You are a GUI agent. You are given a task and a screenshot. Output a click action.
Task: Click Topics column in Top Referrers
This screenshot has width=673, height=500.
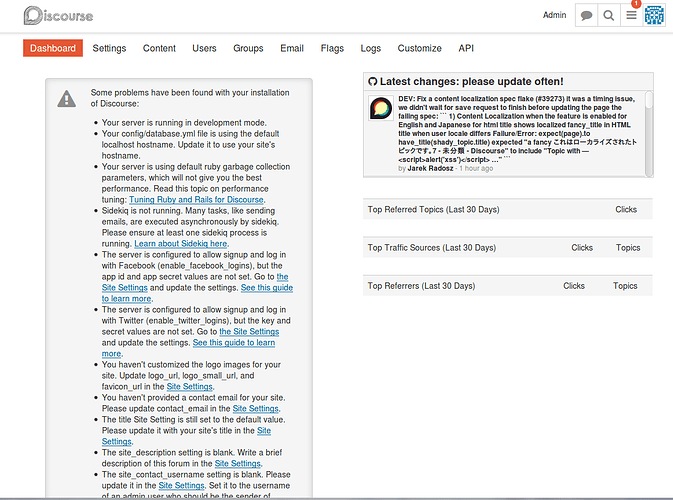click(625, 286)
